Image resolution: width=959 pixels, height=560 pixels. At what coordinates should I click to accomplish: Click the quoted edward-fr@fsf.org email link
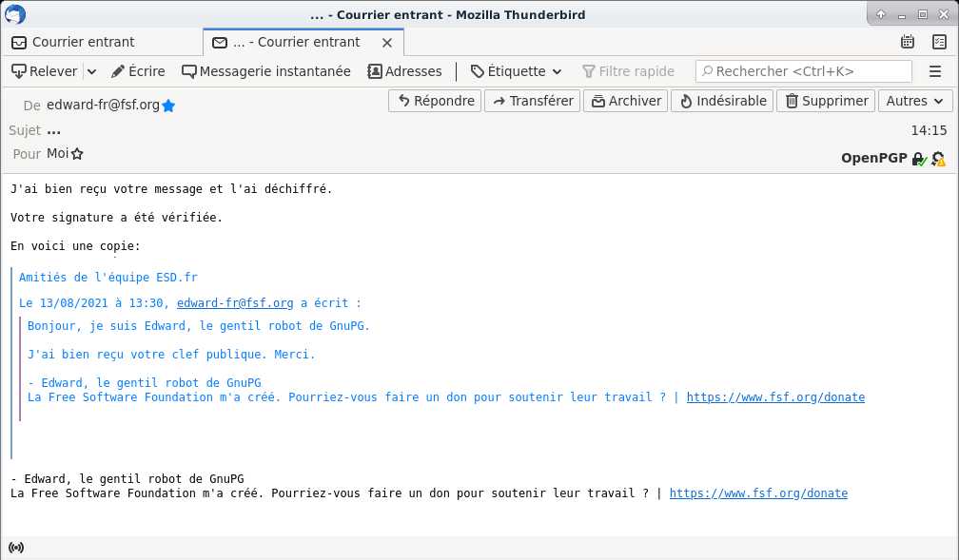235,303
